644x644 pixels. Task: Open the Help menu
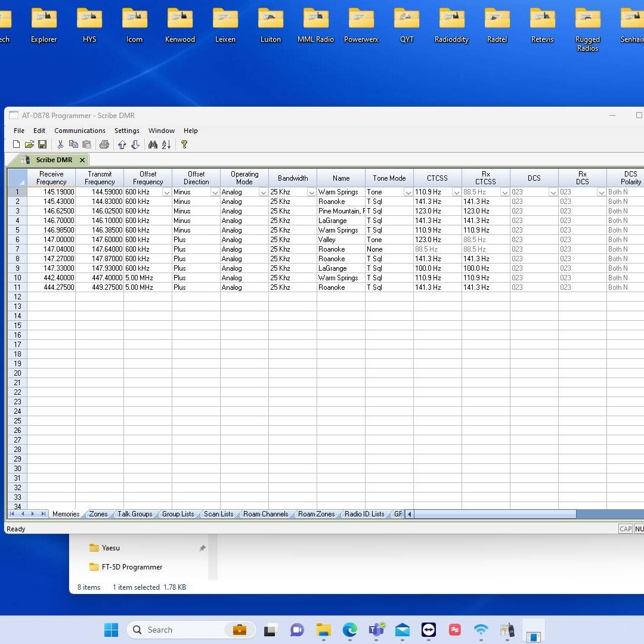pyautogui.click(x=191, y=131)
